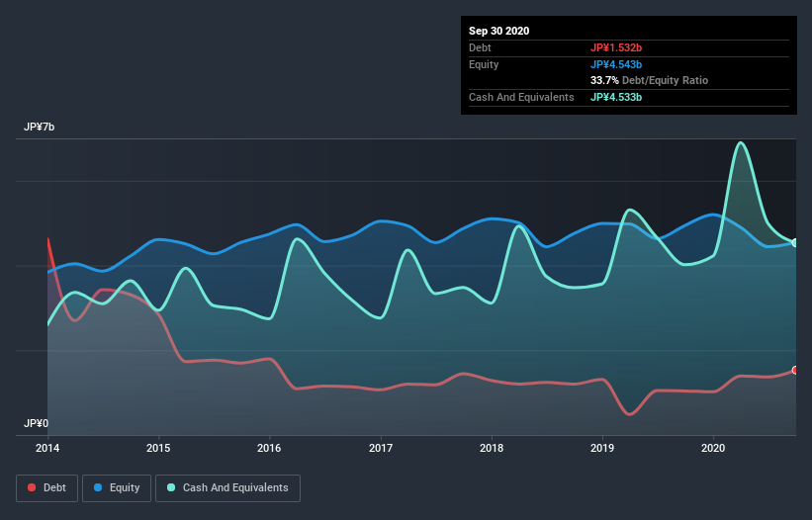The width and height of the screenshot is (812, 520).
Task: Click the 2018 x-axis label
Action: (492, 448)
